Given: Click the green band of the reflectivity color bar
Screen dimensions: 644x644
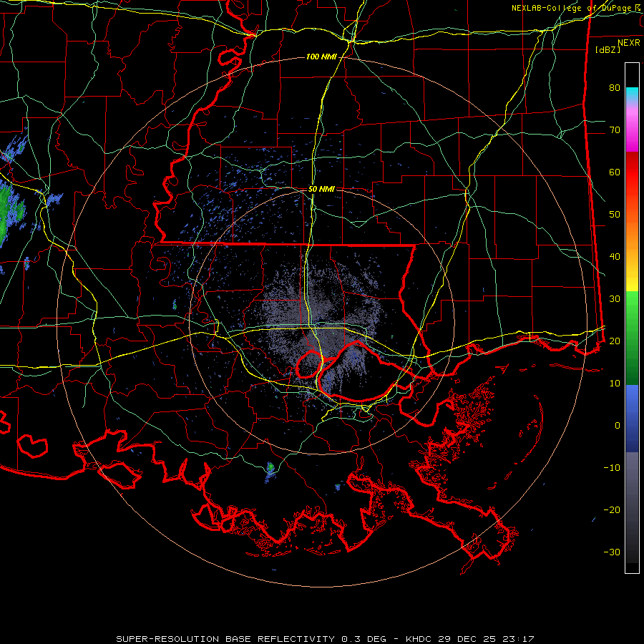Looking at the screenshot, I should pos(632,338).
